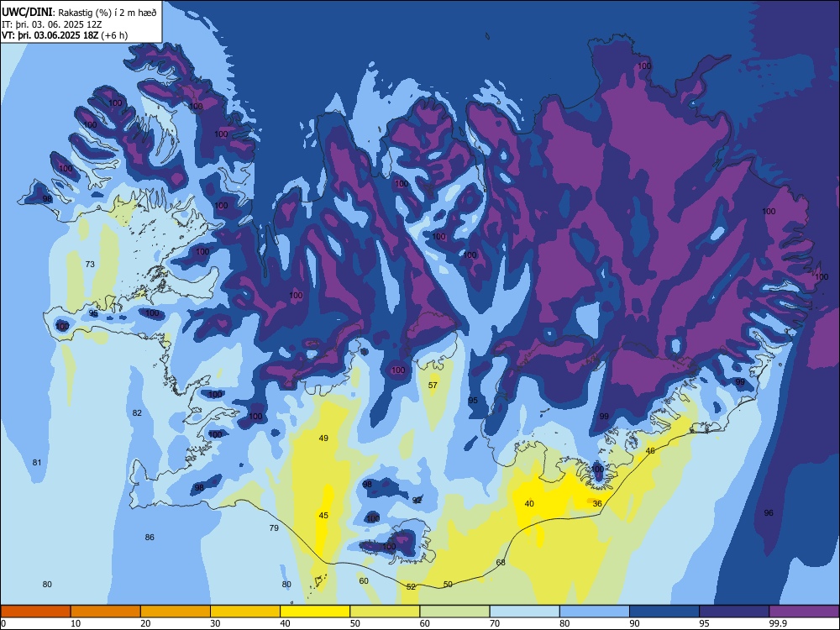Click the '70' legend scale label
Viewport: 840px width, 630px height.
coord(495,623)
